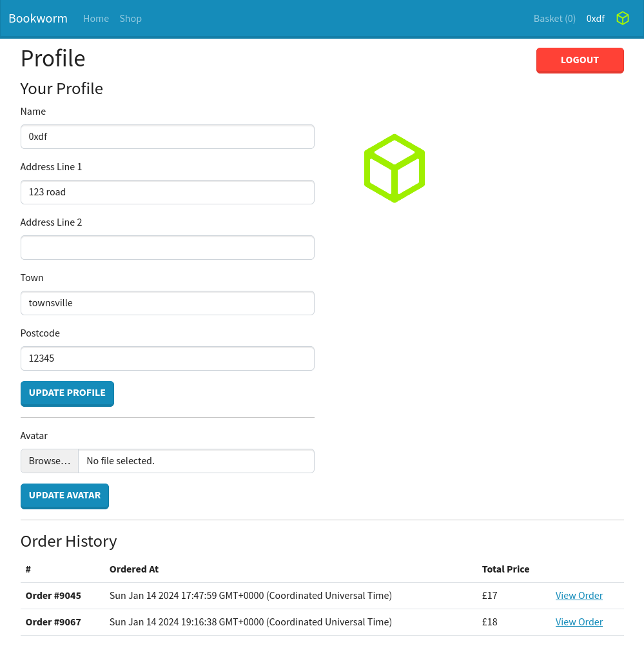
Task: Click into the Town text box
Action: tap(168, 303)
